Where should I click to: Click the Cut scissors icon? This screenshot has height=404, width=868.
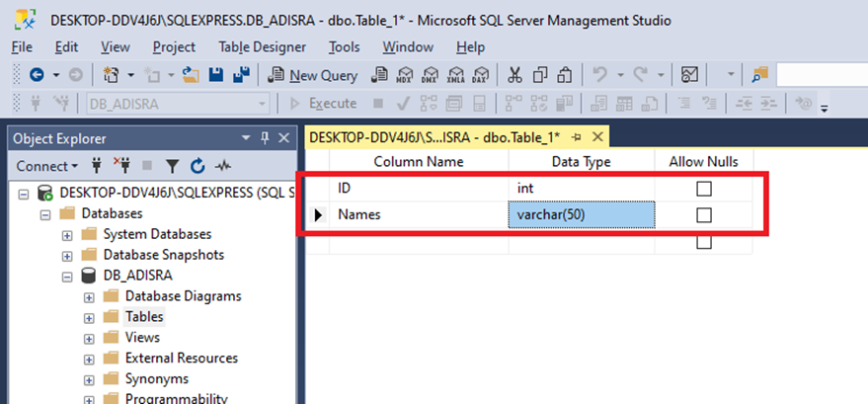(514, 75)
